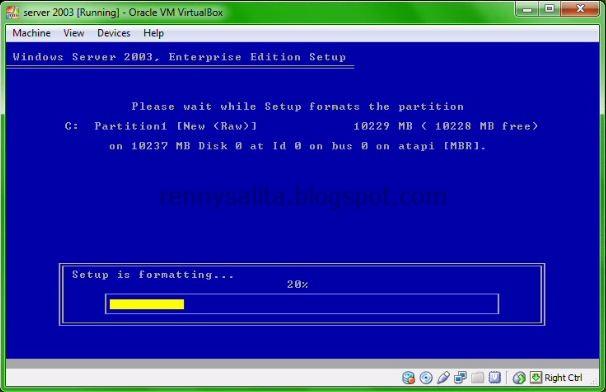
Task: Click the VirtualBox window title bar icon
Action: [x=12, y=12]
